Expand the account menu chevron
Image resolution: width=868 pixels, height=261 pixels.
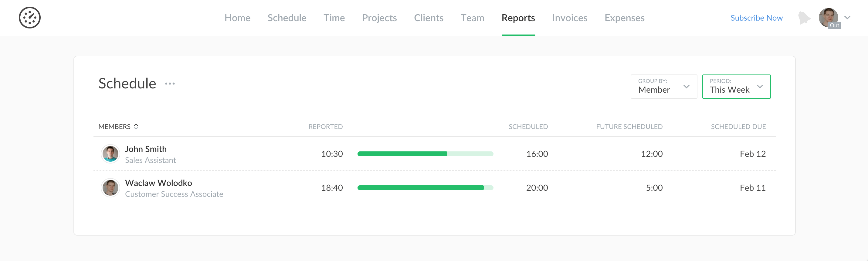(847, 18)
